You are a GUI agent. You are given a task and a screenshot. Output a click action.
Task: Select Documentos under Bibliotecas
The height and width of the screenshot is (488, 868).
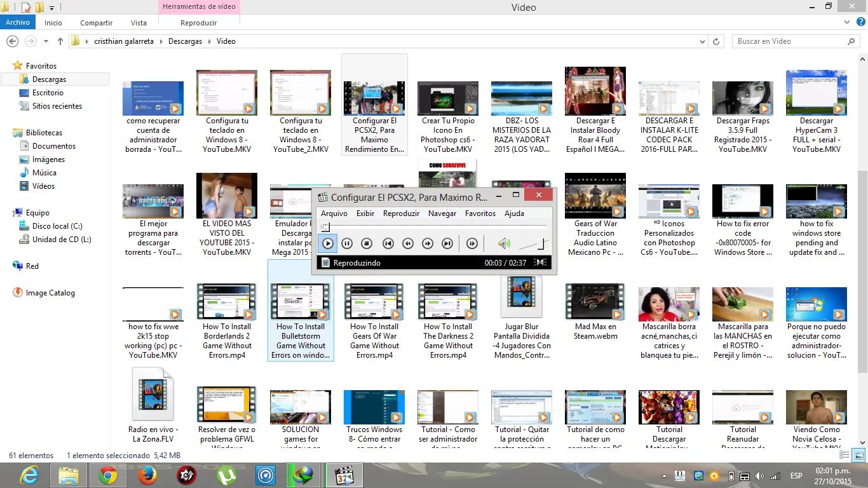(55, 146)
